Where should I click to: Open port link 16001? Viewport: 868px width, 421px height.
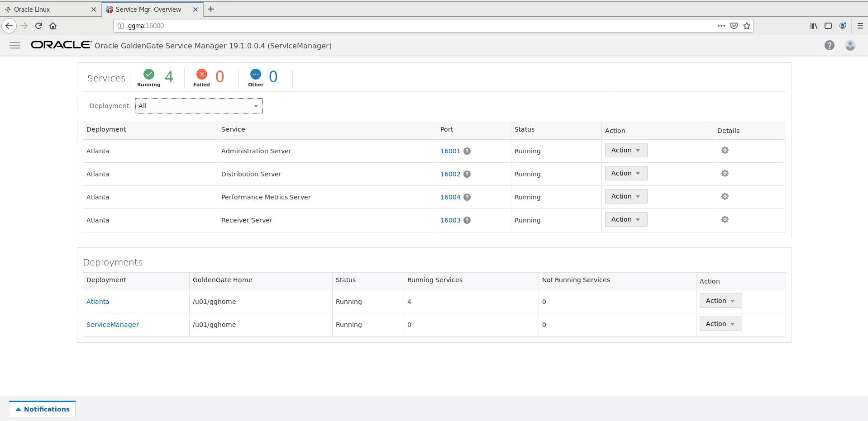[x=450, y=151]
